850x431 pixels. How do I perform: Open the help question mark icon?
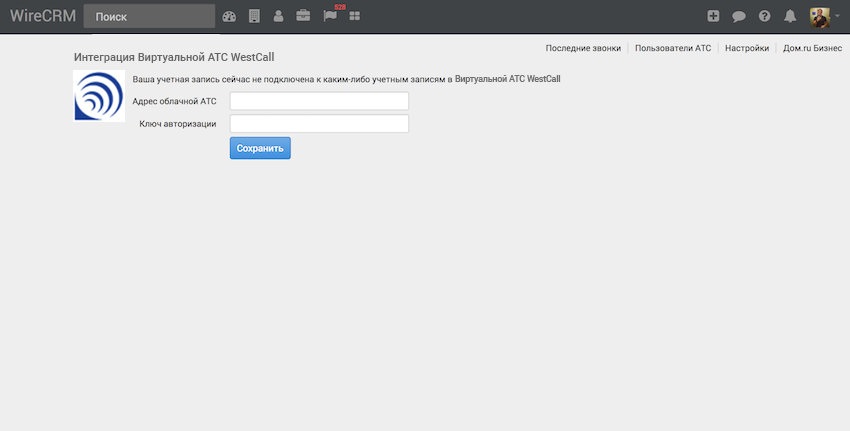pyautogui.click(x=764, y=16)
